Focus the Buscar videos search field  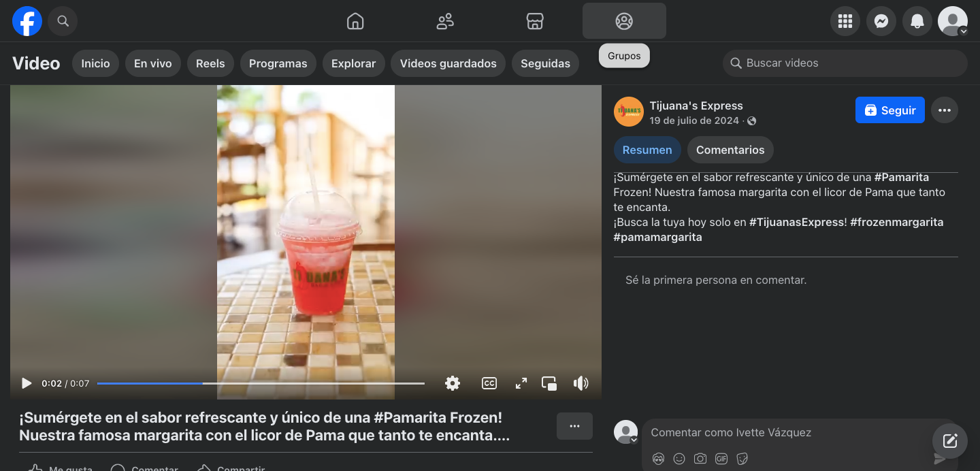click(845, 63)
